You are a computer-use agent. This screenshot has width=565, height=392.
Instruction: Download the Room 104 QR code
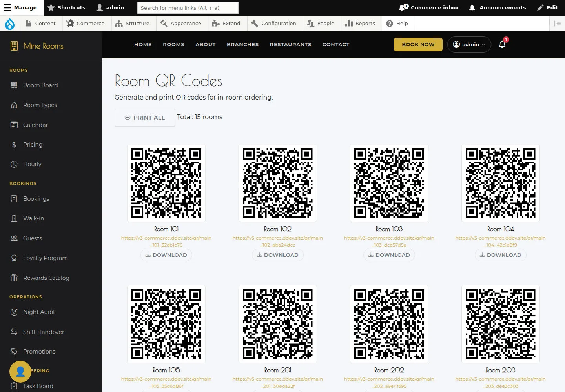(x=501, y=255)
